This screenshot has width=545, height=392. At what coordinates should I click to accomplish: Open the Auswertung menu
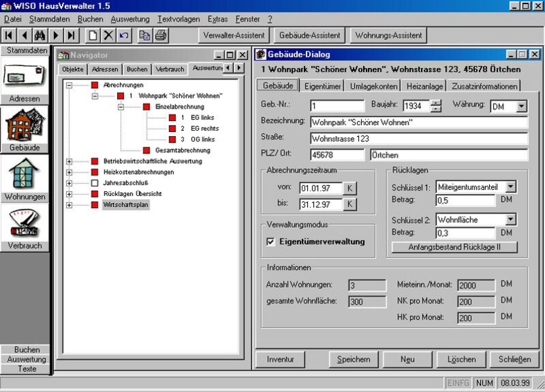tap(130, 19)
